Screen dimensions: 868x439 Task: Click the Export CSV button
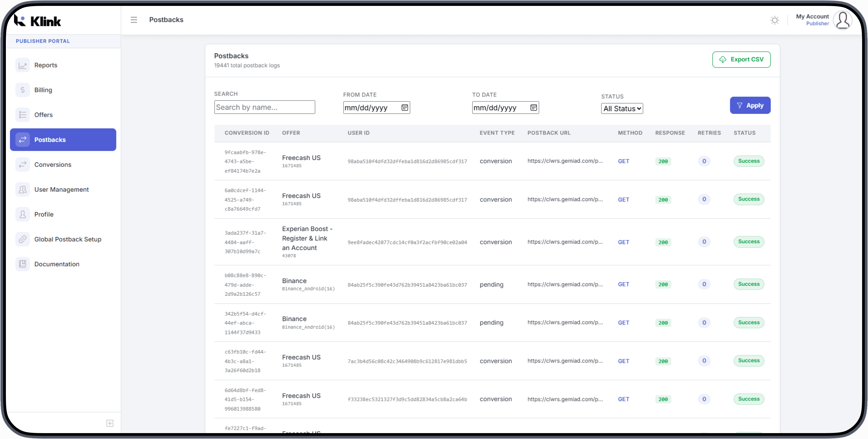(741, 60)
